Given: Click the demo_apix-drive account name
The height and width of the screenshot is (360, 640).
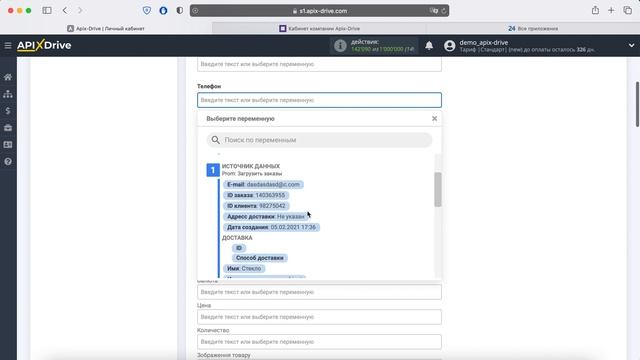Looking at the screenshot, I should coord(484,42).
